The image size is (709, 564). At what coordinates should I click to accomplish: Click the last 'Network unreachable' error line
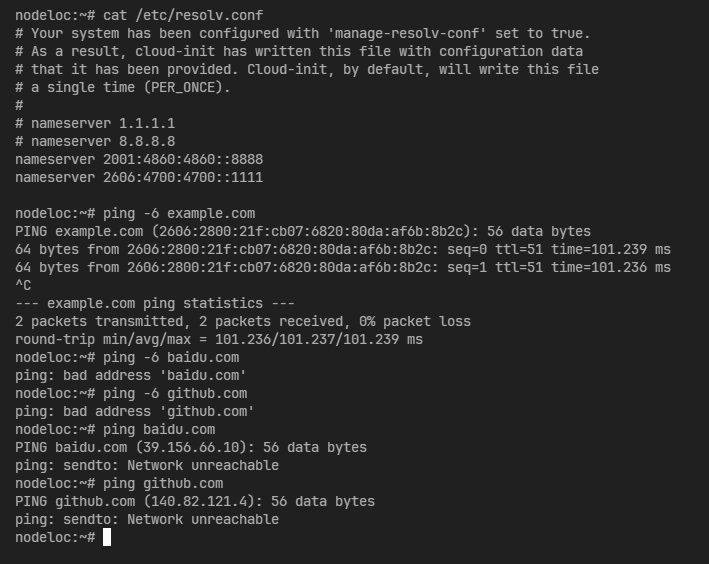pos(147,520)
